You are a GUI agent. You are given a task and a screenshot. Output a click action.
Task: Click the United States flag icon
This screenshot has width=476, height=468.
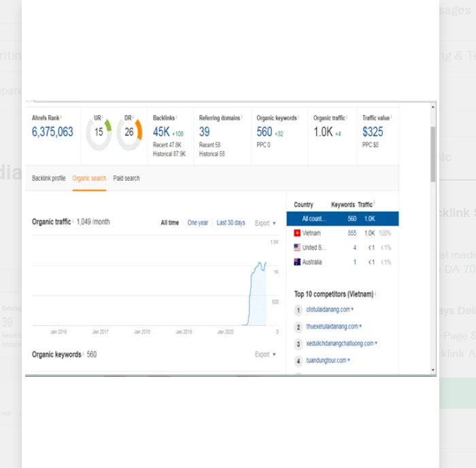297,247
